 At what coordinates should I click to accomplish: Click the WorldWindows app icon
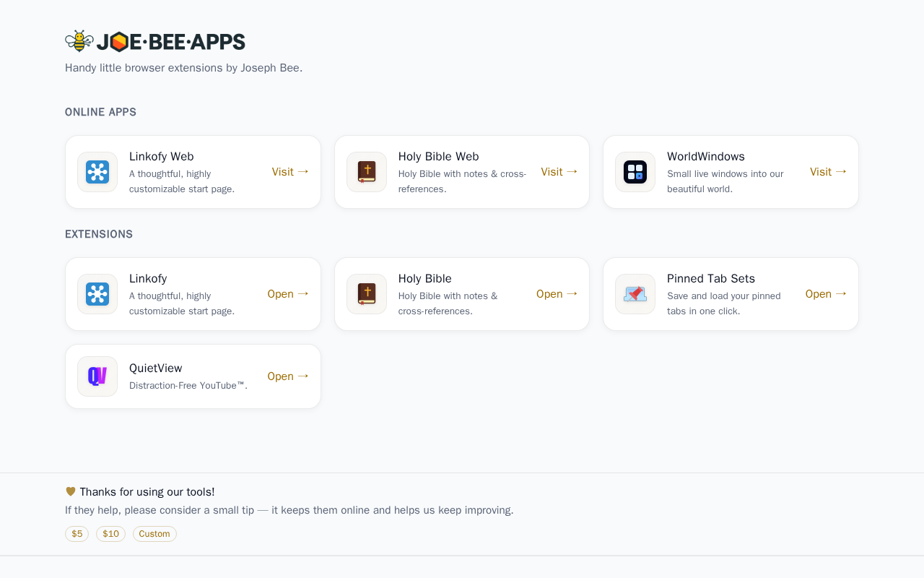635,172
